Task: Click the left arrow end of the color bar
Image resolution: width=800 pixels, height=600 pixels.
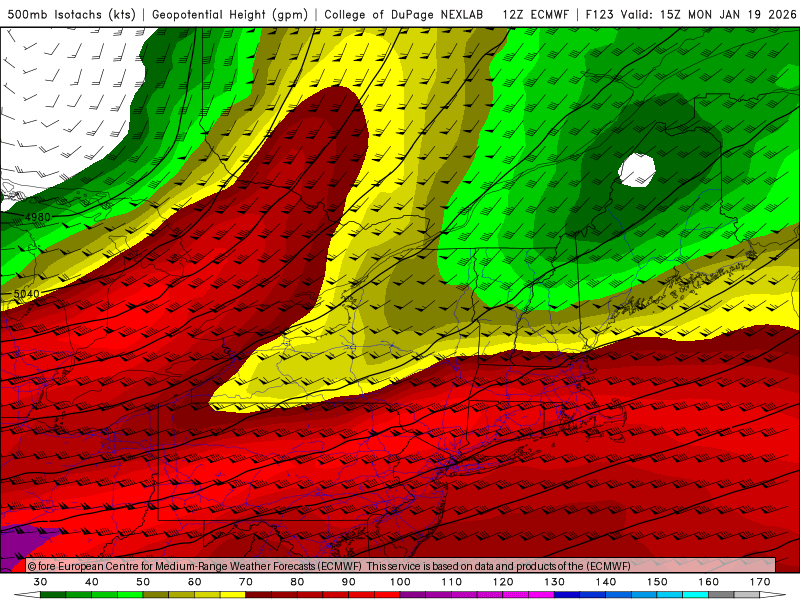Action: [x=27, y=595]
